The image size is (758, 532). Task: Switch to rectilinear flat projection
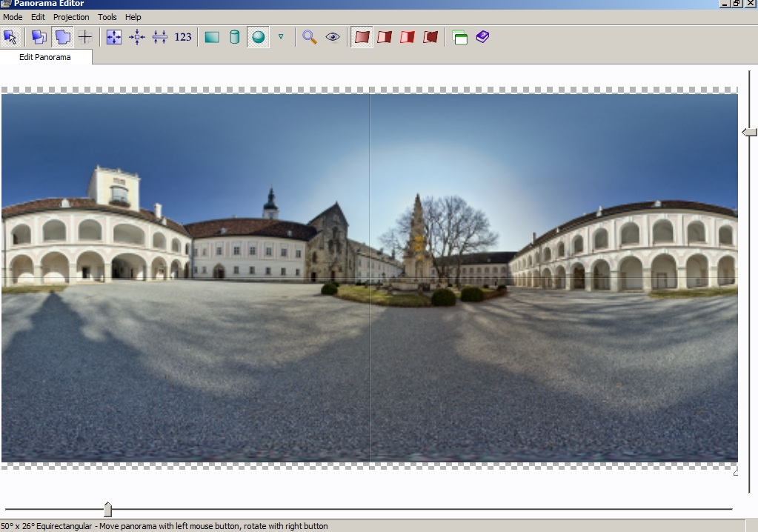pyautogui.click(x=212, y=36)
